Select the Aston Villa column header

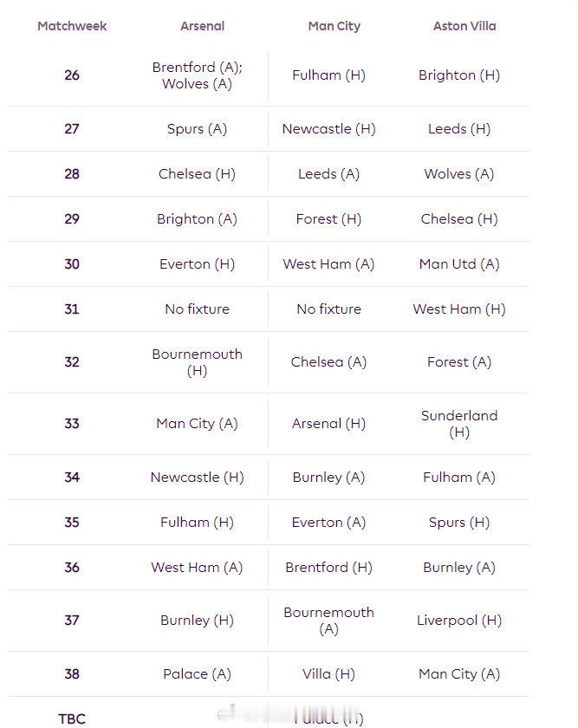click(464, 26)
